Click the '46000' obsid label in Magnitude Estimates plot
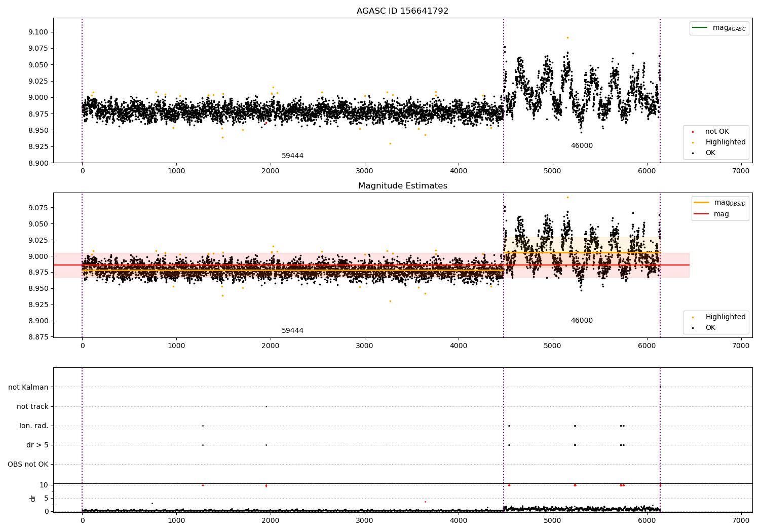Screen dimensions: 760x532 [x=582, y=320]
